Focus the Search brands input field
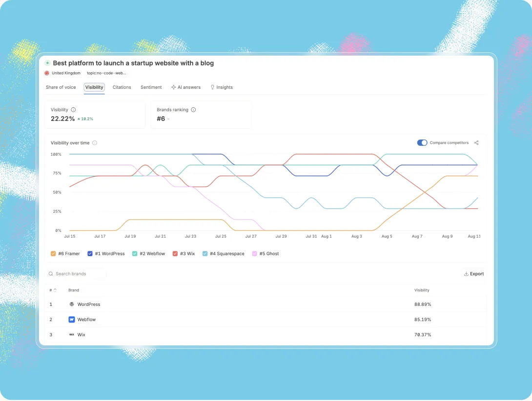 [x=75, y=274]
